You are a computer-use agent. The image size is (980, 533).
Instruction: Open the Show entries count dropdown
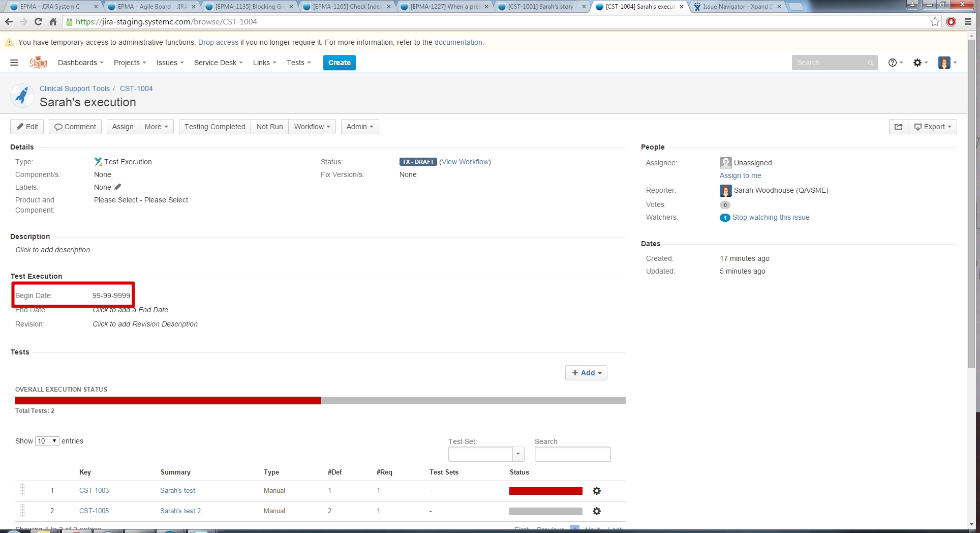pyautogui.click(x=47, y=441)
